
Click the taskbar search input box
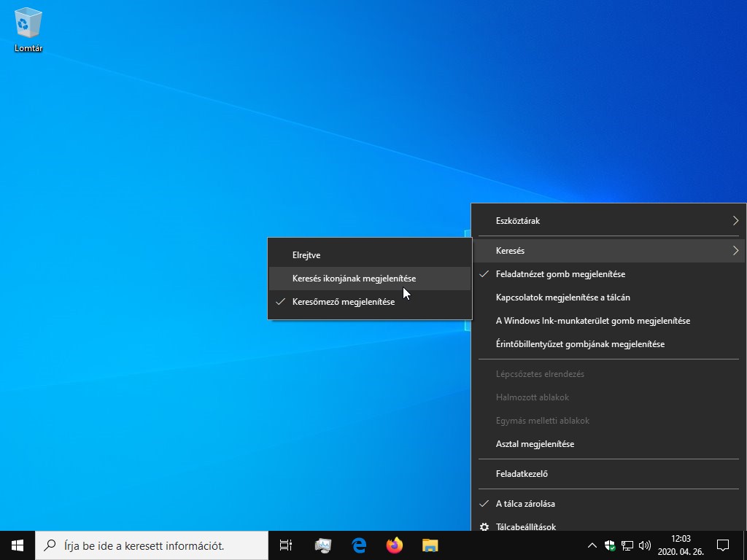coord(152,545)
